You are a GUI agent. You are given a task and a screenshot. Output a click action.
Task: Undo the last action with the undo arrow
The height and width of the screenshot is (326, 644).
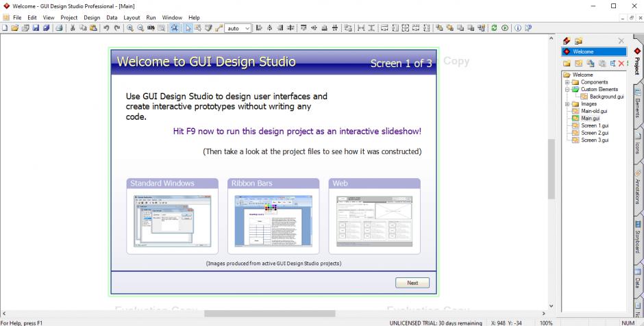106,28
